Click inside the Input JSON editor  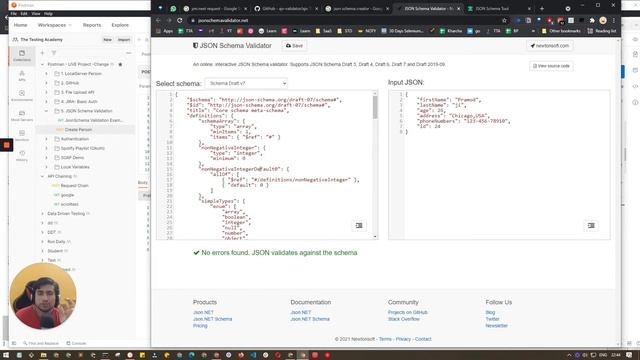(507, 164)
